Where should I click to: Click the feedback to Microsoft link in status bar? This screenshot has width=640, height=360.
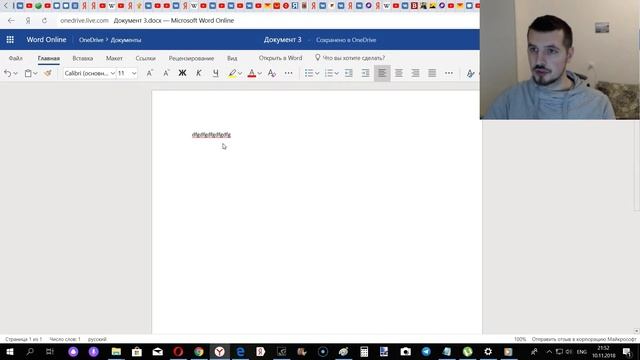coord(584,339)
